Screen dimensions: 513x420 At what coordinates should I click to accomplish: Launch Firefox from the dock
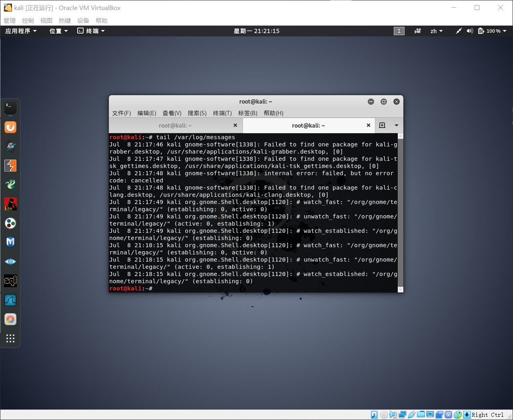10,127
